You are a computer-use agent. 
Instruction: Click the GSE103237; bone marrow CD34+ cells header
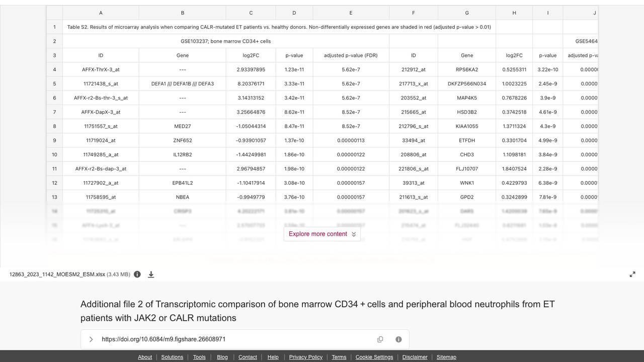point(226,41)
